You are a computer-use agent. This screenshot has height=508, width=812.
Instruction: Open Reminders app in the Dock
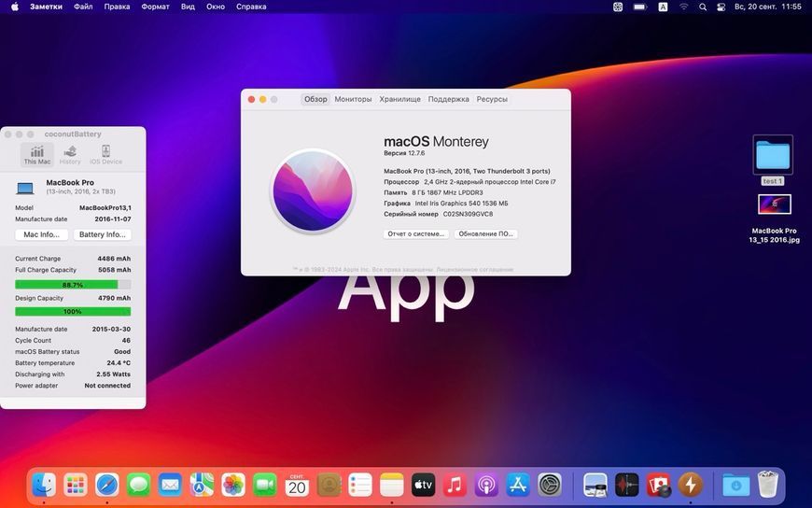click(x=360, y=486)
